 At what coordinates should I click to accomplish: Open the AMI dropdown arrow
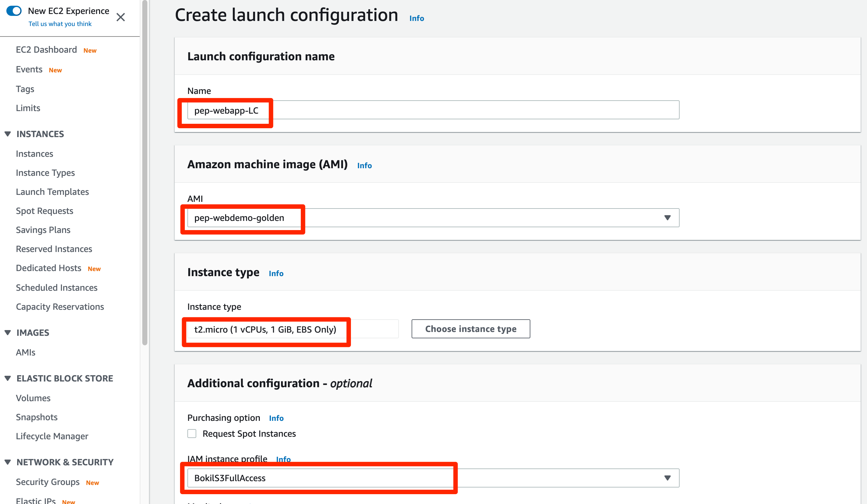click(x=667, y=218)
